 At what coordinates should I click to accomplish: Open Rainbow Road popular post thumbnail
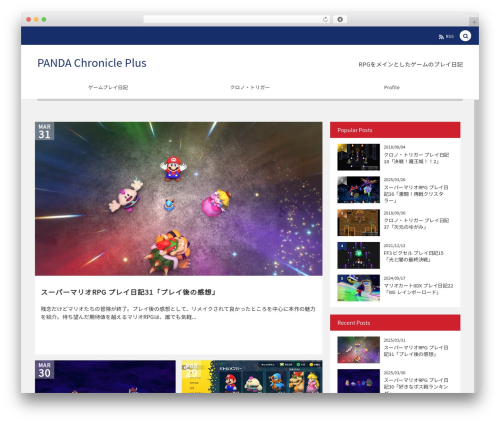coord(358,288)
